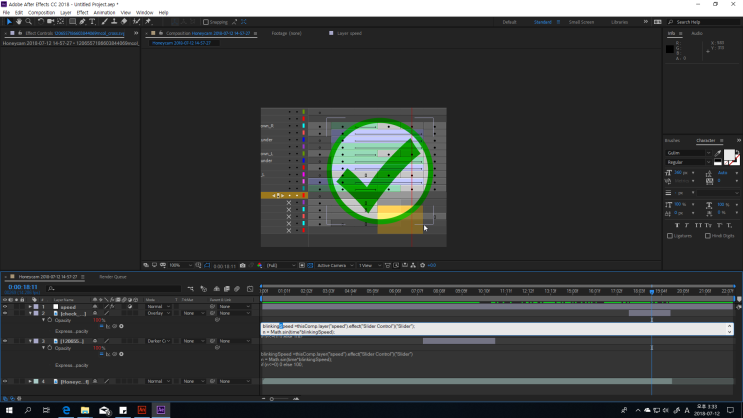Toggle the Hindi Digits checkbox
Screen dimensions: 743x418
[x=707, y=236]
